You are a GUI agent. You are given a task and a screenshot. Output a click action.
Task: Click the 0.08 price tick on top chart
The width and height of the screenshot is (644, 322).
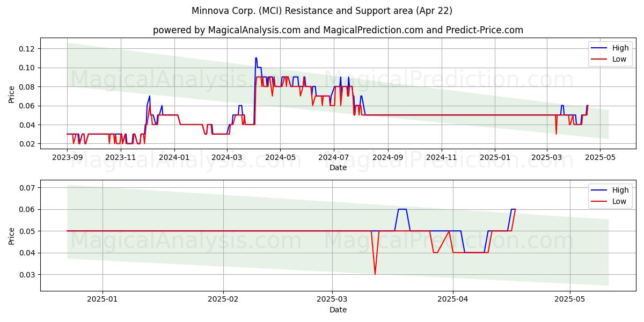[27, 87]
